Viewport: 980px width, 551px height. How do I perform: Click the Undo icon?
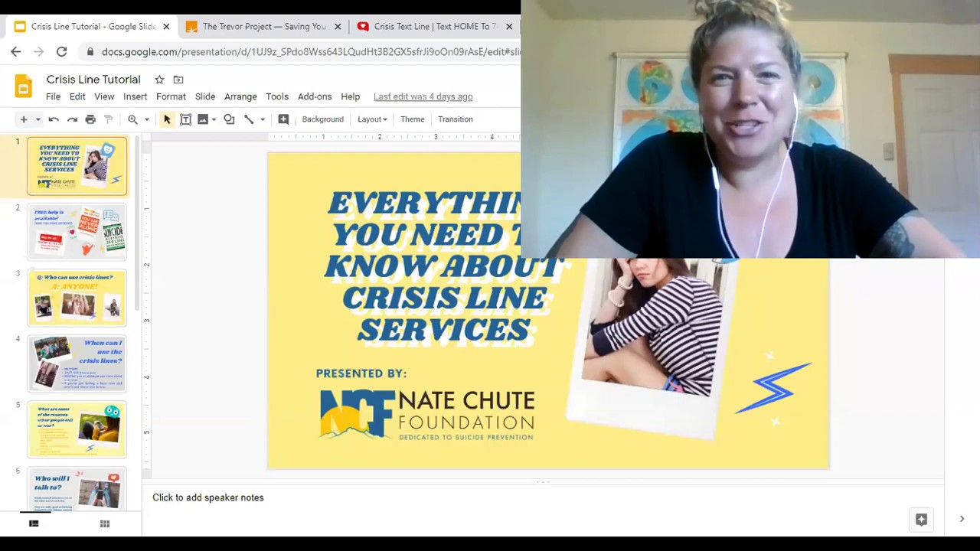tap(54, 119)
